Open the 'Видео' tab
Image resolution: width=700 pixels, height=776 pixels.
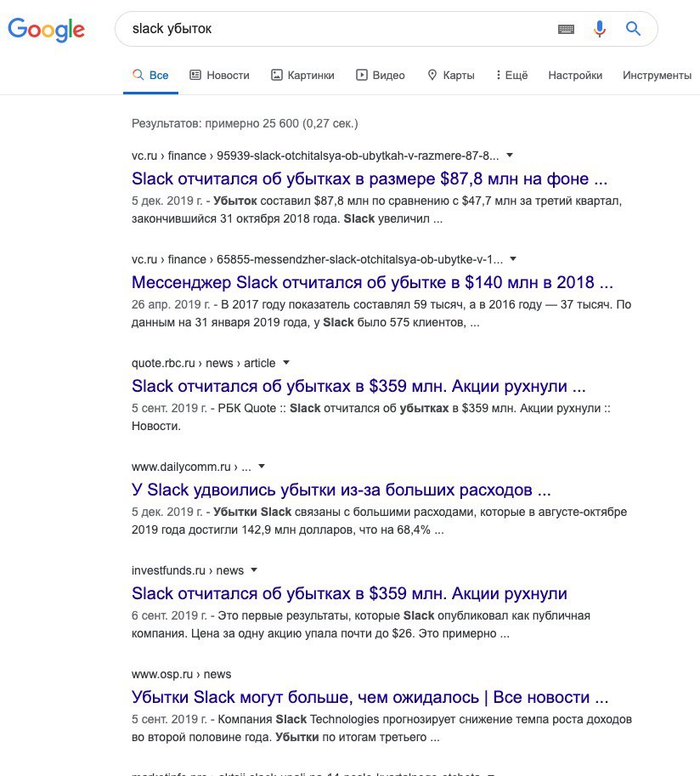point(381,76)
